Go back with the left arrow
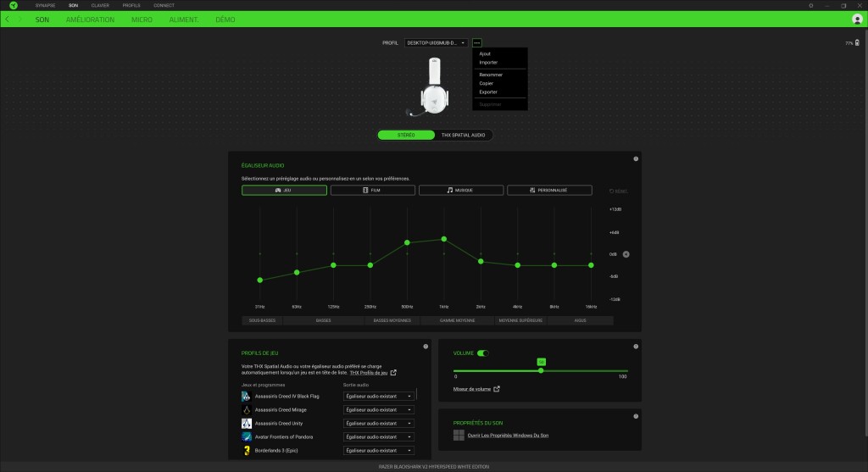Screen dimensions: 868x472 [x=7, y=19]
